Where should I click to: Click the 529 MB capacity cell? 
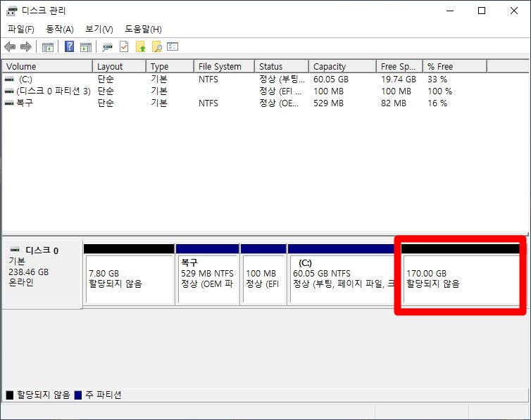point(328,103)
